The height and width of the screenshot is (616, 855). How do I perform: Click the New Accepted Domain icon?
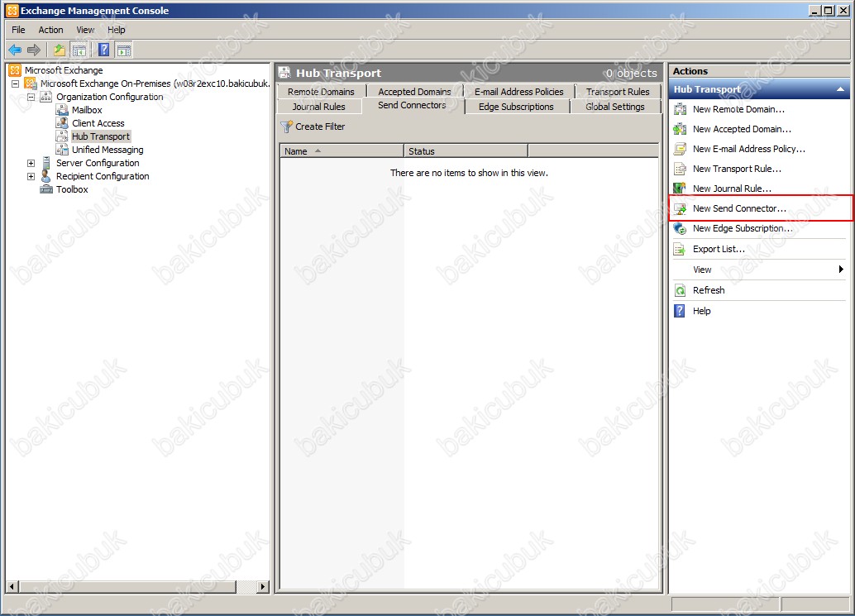coord(680,129)
